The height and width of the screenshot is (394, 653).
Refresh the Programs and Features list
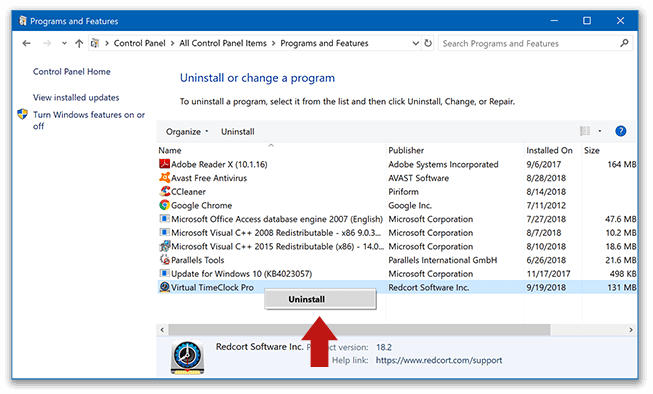point(428,43)
